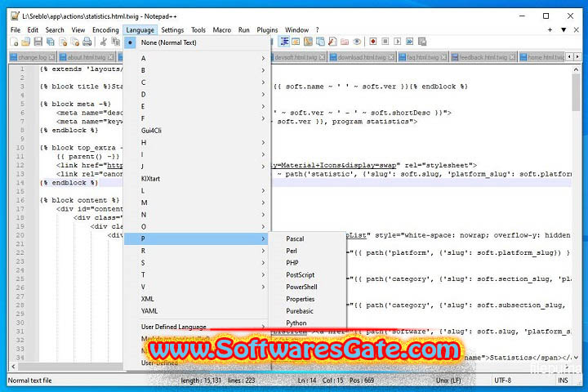Expand the M languages submenu

[x=197, y=203]
